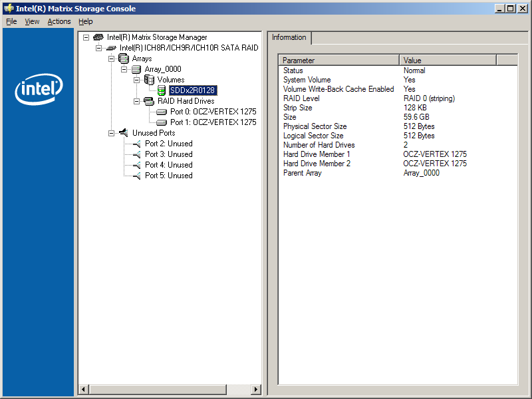Select the RAID Hard Drives label
The height and width of the screenshot is (399, 532).
(x=186, y=101)
